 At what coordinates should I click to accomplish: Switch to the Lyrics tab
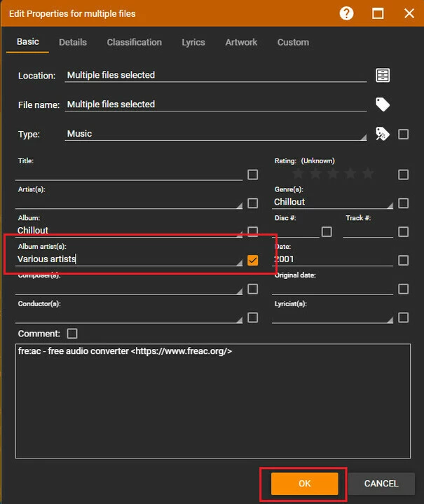(193, 42)
